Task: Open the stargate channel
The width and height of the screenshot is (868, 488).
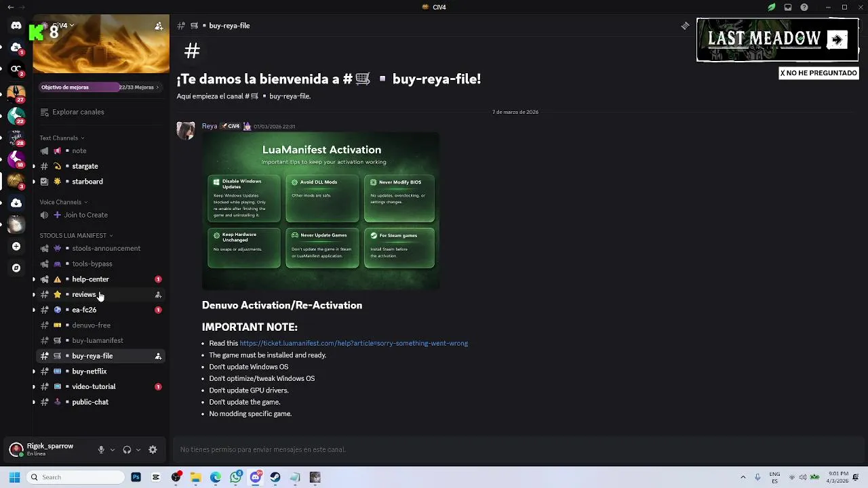Action: [99, 166]
